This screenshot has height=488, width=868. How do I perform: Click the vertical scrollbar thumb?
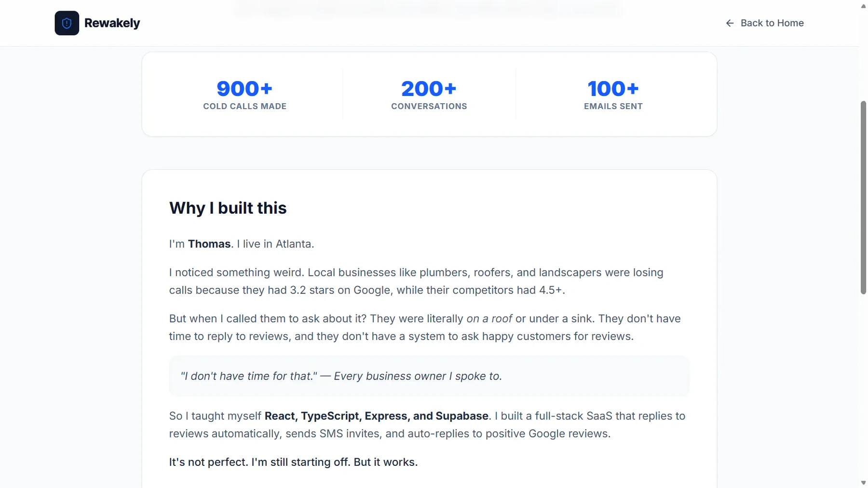point(863,198)
